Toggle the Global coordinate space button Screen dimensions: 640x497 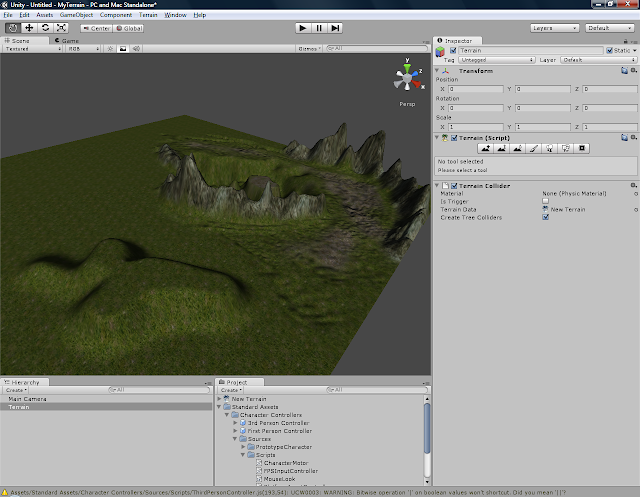click(x=129, y=28)
